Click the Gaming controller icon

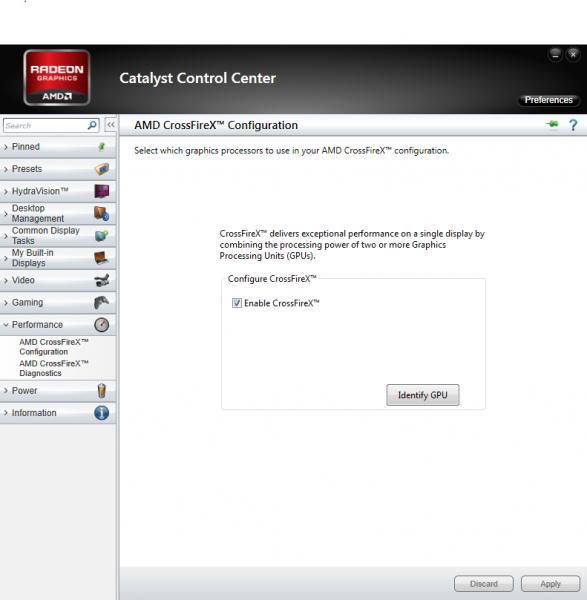(101, 302)
